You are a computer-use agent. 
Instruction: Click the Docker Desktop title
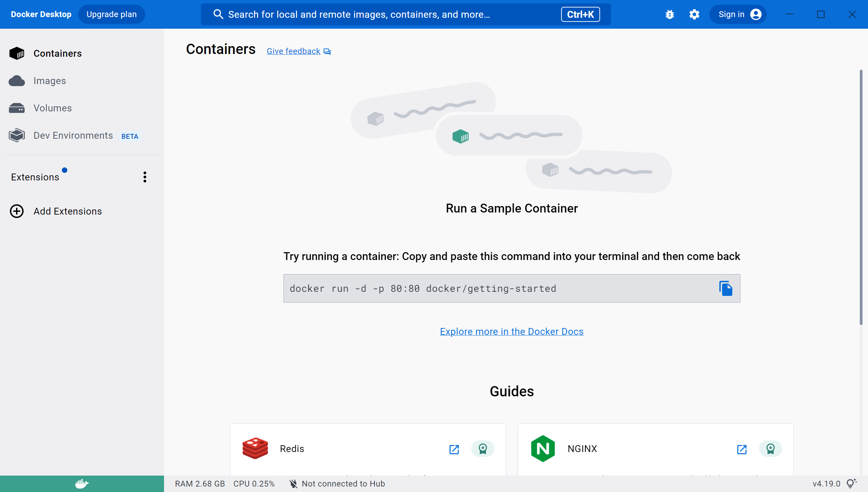pos(41,14)
